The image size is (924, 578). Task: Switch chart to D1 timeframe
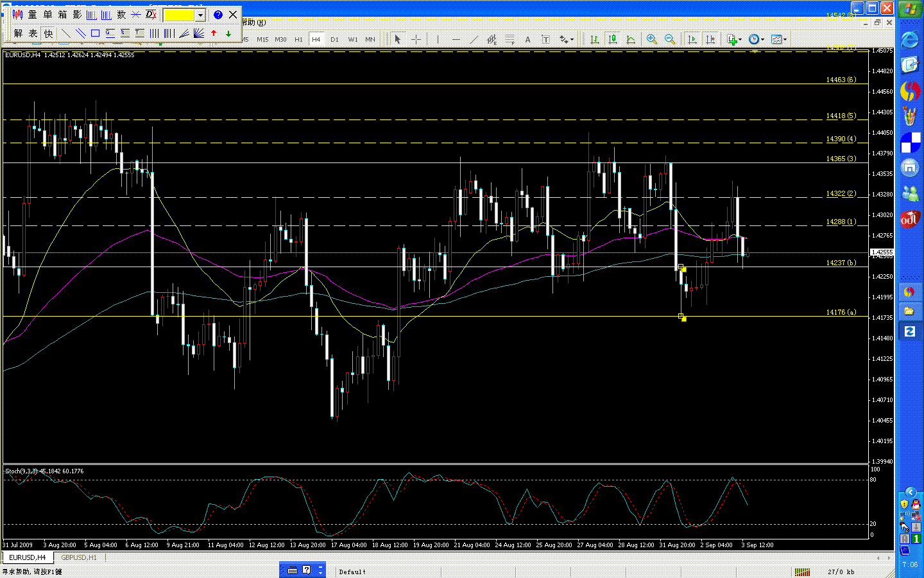(x=334, y=40)
